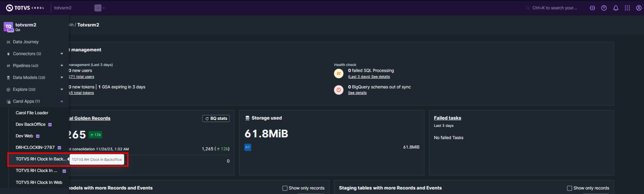Open the Failed tasks link

point(447,118)
